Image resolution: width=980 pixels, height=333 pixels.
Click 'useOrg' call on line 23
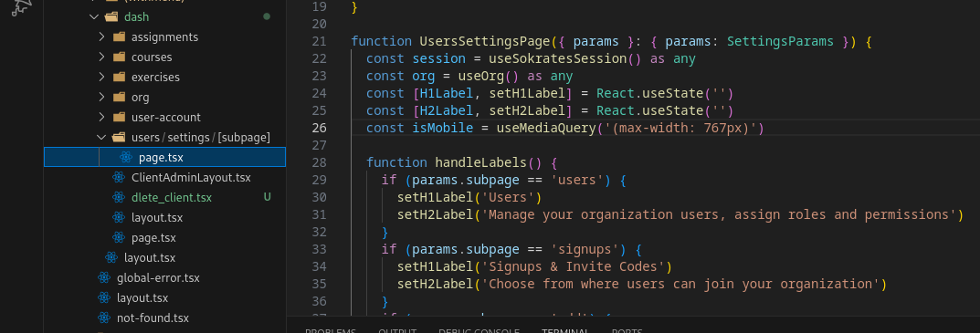point(481,77)
